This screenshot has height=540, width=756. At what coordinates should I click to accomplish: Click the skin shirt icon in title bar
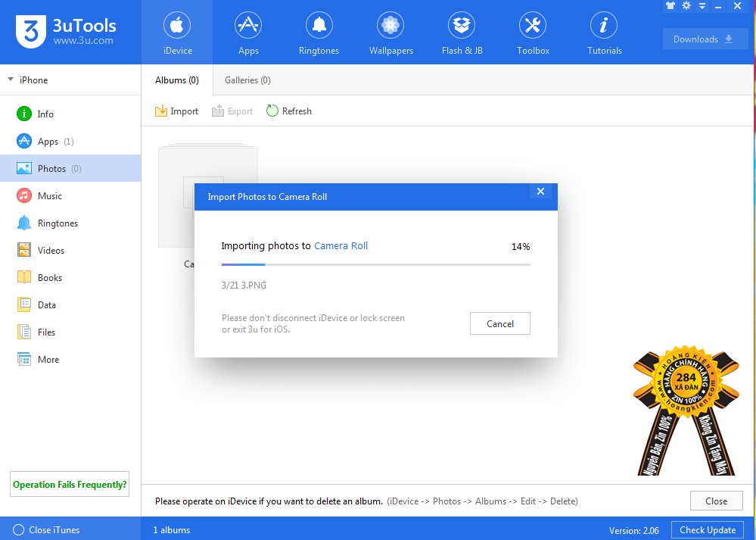click(x=670, y=6)
